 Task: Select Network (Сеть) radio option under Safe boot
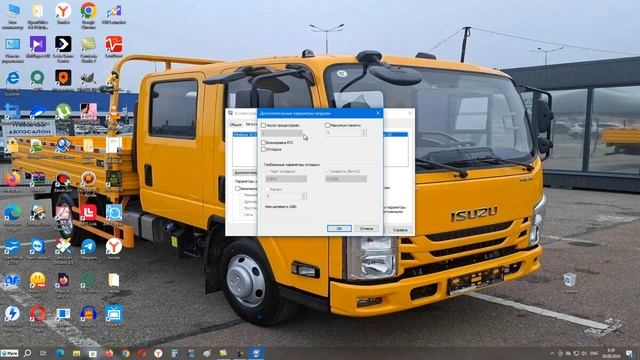(x=241, y=214)
